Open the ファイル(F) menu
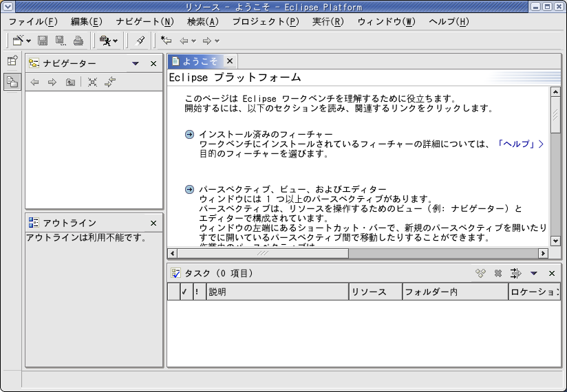 (33, 22)
